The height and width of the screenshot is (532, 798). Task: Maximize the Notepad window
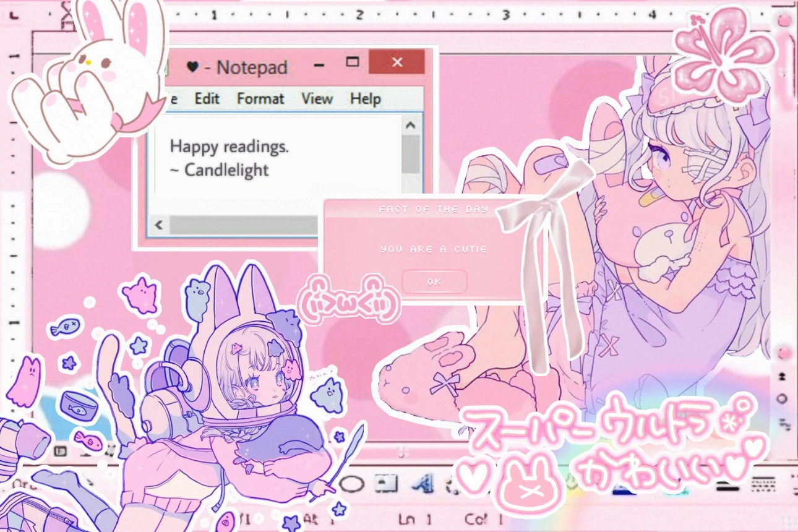coord(353,62)
